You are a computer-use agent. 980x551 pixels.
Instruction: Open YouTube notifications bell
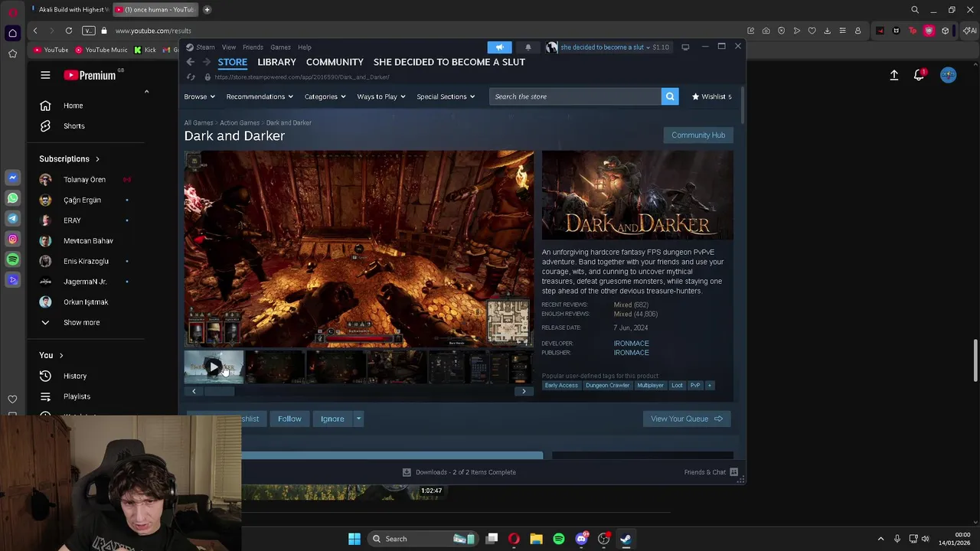coord(919,75)
